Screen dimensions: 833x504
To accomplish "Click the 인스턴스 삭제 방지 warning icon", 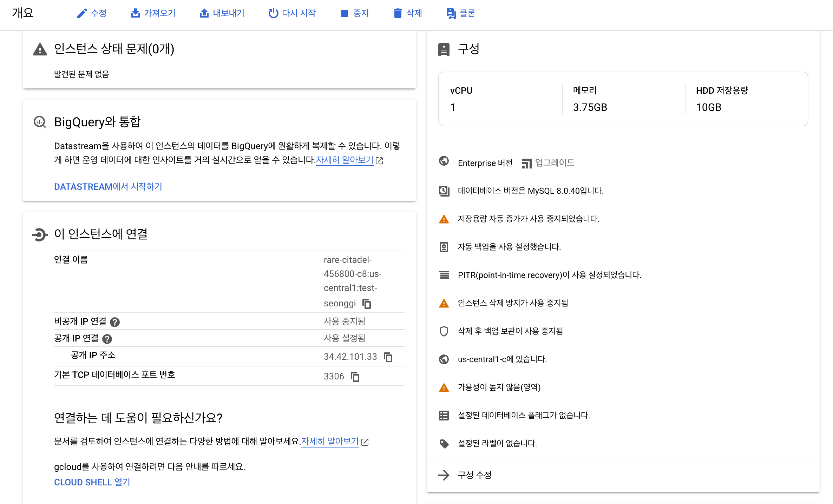I will pyautogui.click(x=444, y=303).
